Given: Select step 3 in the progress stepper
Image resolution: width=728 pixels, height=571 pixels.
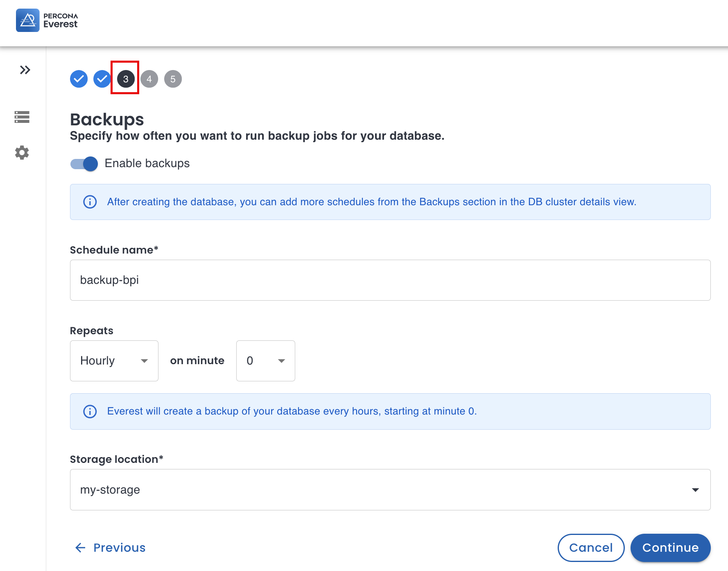Looking at the screenshot, I should (x=125, y=79).
